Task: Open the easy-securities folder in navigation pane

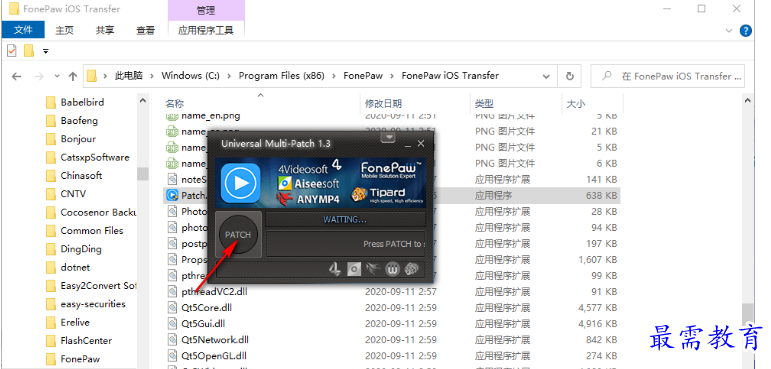Action: click(x=92, y=304)
